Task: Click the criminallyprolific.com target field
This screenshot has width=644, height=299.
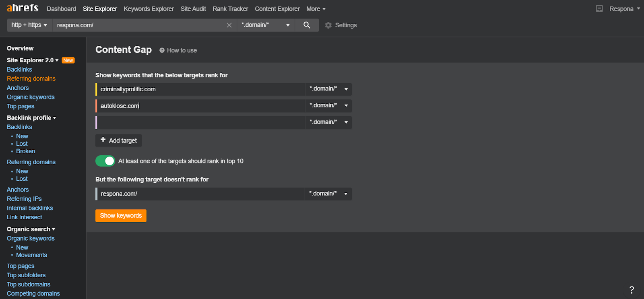Action: click(200, 89)
